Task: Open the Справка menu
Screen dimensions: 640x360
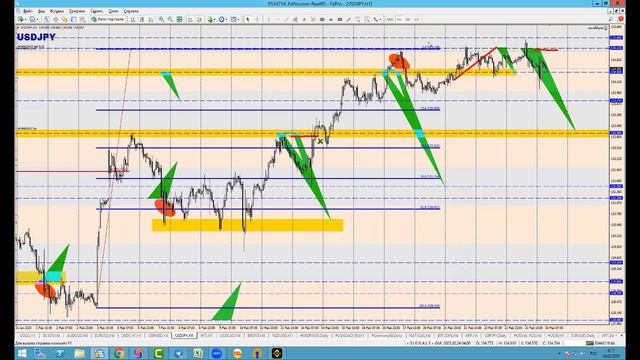Action: 131,11
